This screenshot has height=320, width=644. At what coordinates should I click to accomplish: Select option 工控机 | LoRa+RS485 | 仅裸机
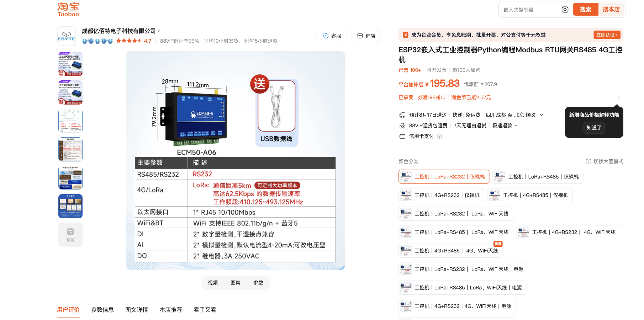pos(538,177)
